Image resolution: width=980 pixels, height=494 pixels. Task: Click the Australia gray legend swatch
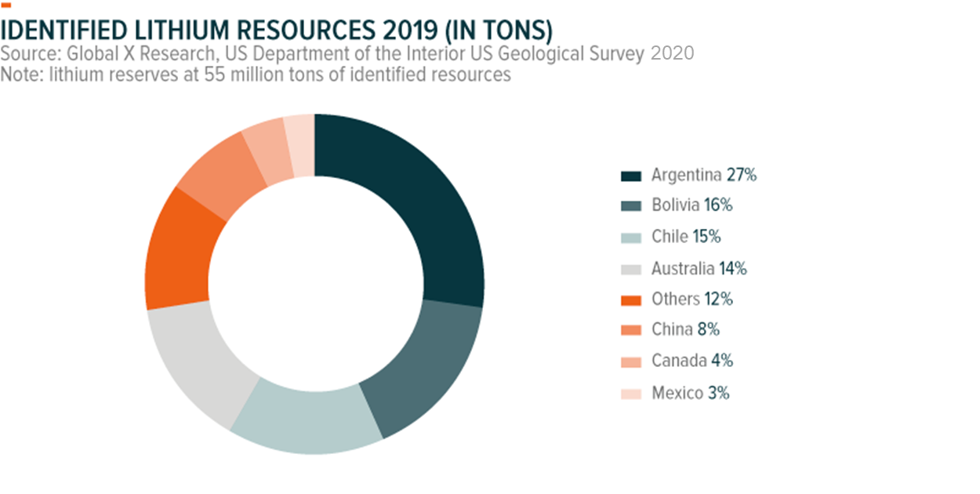coord(631,269)
